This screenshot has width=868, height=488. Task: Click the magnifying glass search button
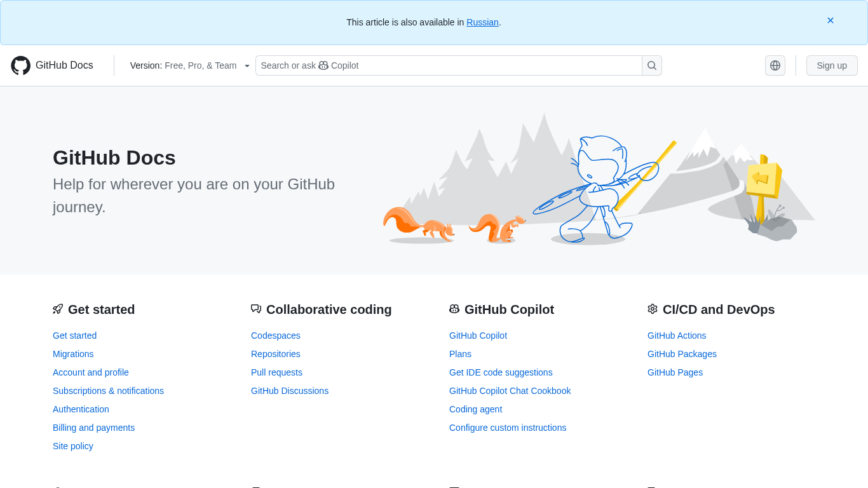click(x=652, y=65)
